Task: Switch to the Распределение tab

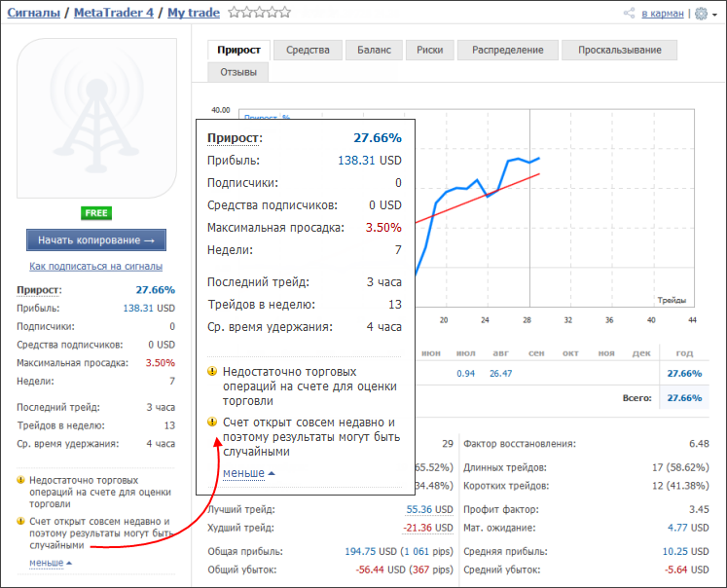Action: coord(508,50)
